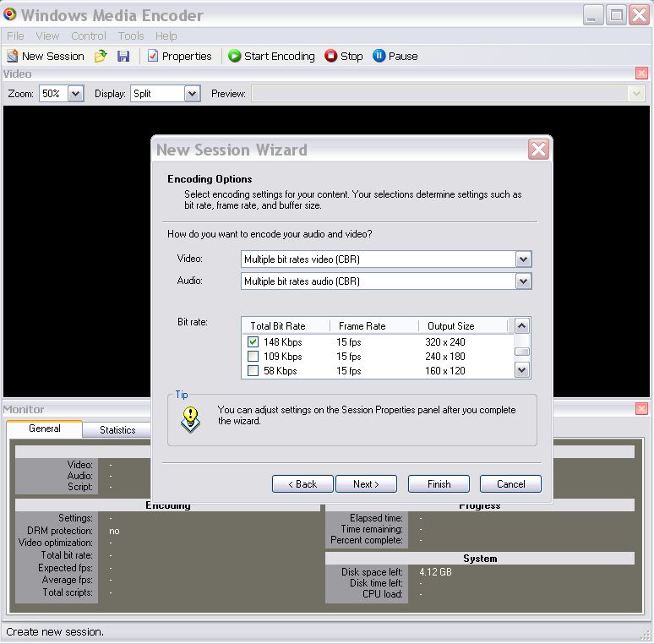The height and width of the screenshot is (644, 654).
Task: Click the Windows Media Encoder title icon
Action: 9,14
